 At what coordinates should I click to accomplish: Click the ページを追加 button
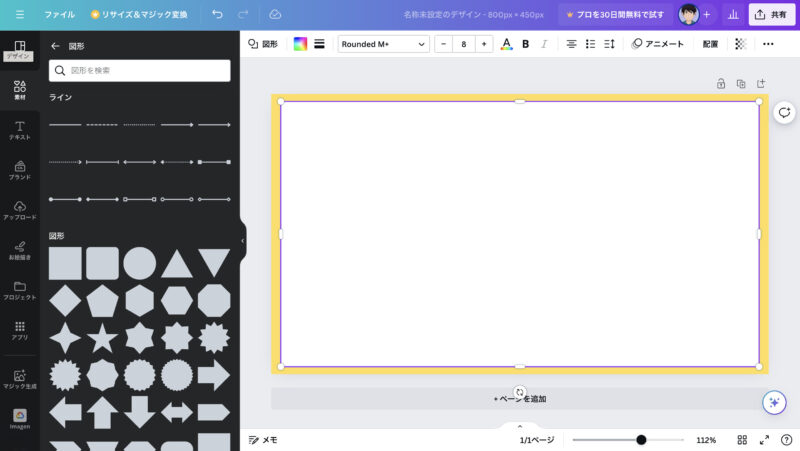pos(519,399)
